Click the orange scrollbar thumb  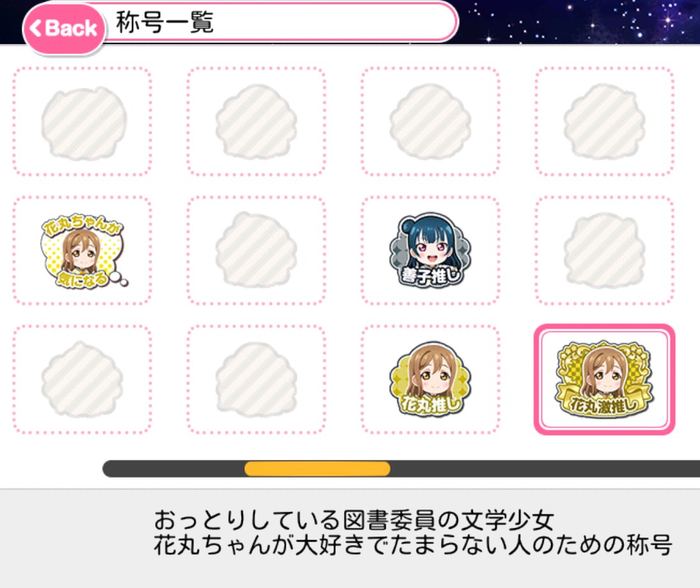pos(317,469)
